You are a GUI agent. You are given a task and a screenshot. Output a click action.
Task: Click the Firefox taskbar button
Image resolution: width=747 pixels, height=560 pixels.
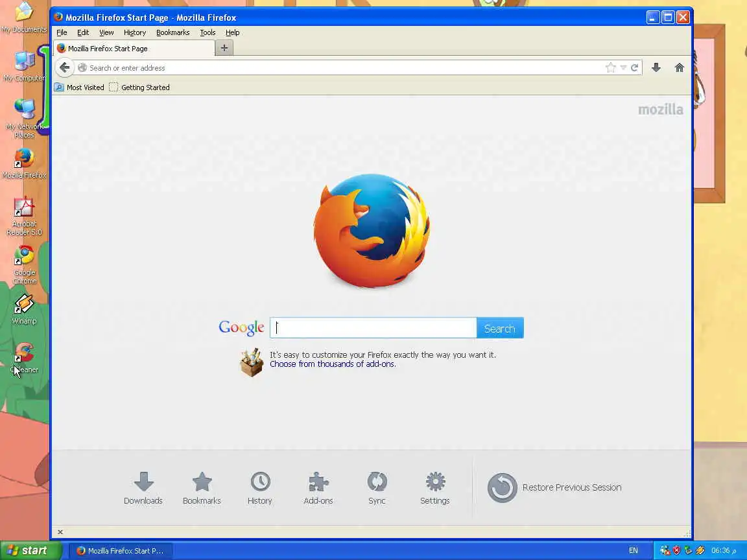(120, 551)
